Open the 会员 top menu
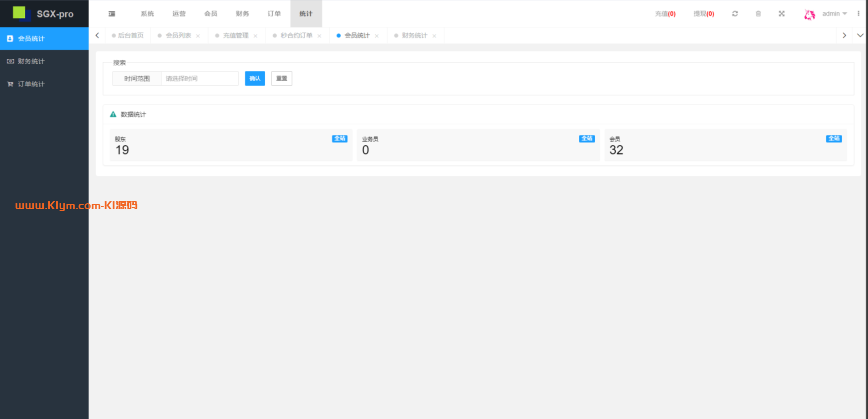Viewport: 868px width, 419px height. pos(211,14)
